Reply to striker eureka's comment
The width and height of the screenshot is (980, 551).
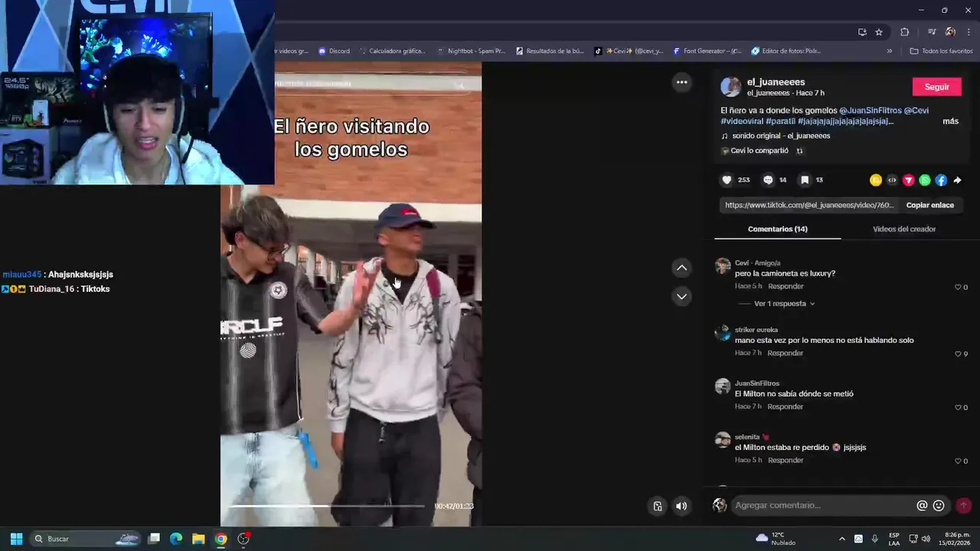click(x=785, y=354)
